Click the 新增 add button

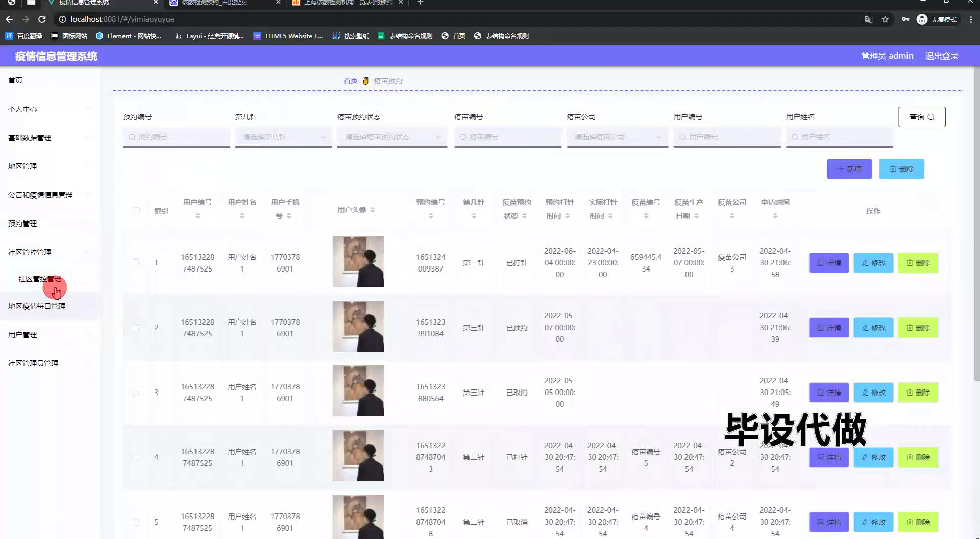[849, 169]
